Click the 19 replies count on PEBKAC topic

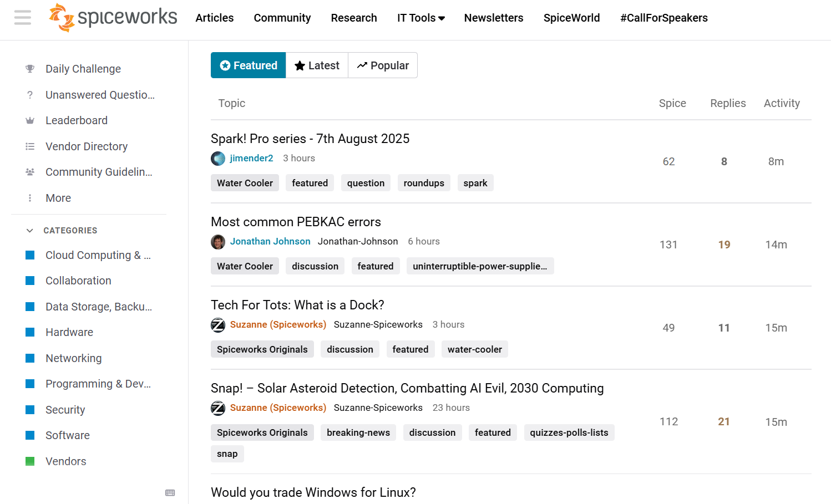point(724,245)
